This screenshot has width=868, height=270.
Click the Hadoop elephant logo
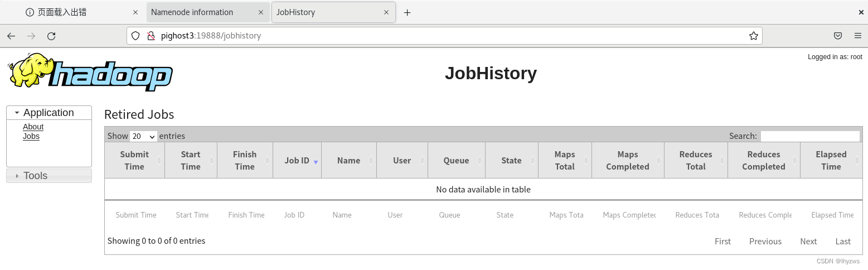90,72
